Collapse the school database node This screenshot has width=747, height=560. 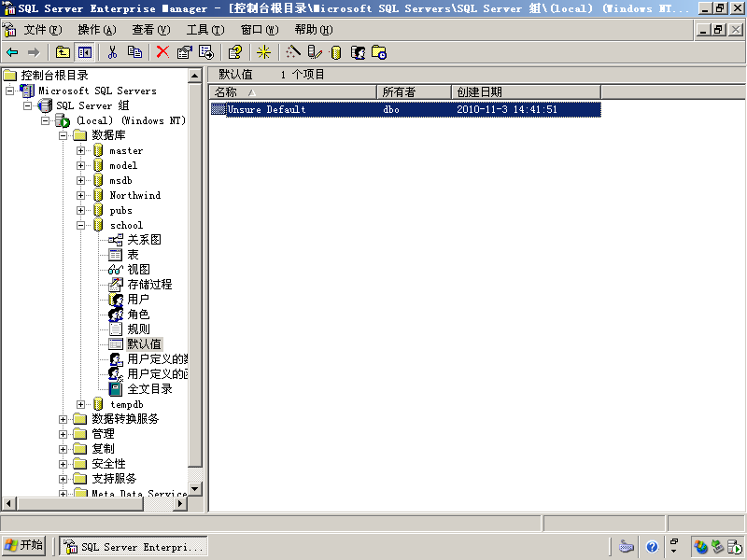(x=80, y=225)
